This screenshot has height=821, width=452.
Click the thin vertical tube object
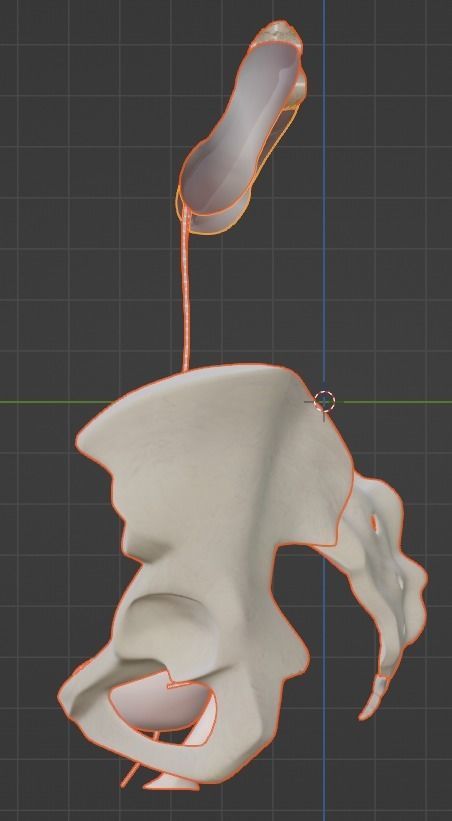(185, 288)
